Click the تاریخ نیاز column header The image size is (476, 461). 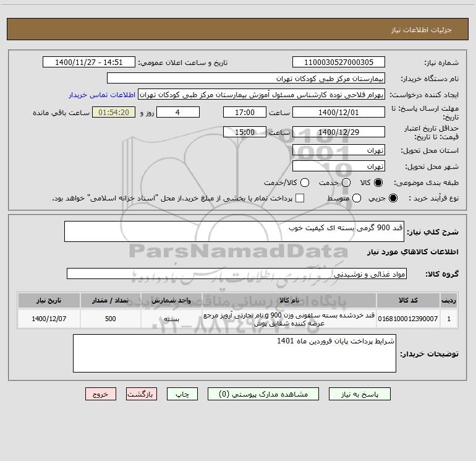pos(49,301)
